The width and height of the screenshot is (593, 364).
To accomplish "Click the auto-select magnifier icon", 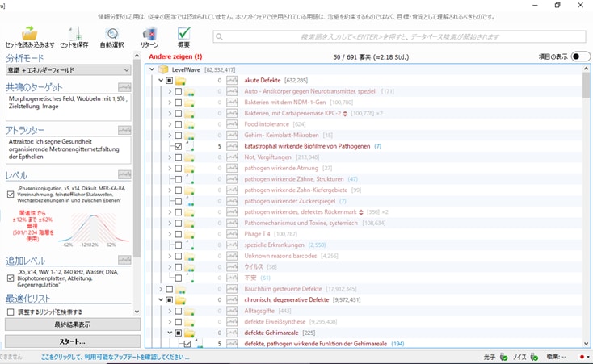I will 112,34.
